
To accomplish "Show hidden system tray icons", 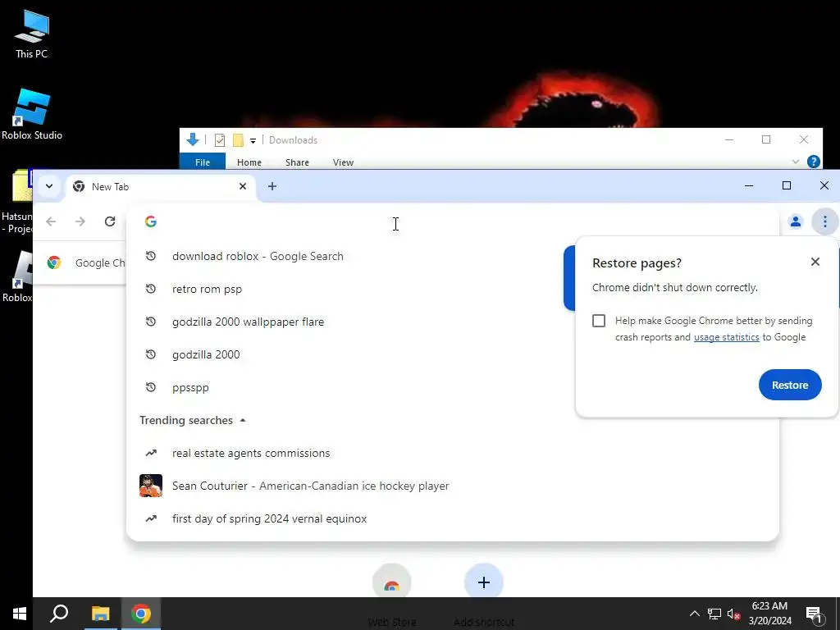I will (x=694, y=614).
